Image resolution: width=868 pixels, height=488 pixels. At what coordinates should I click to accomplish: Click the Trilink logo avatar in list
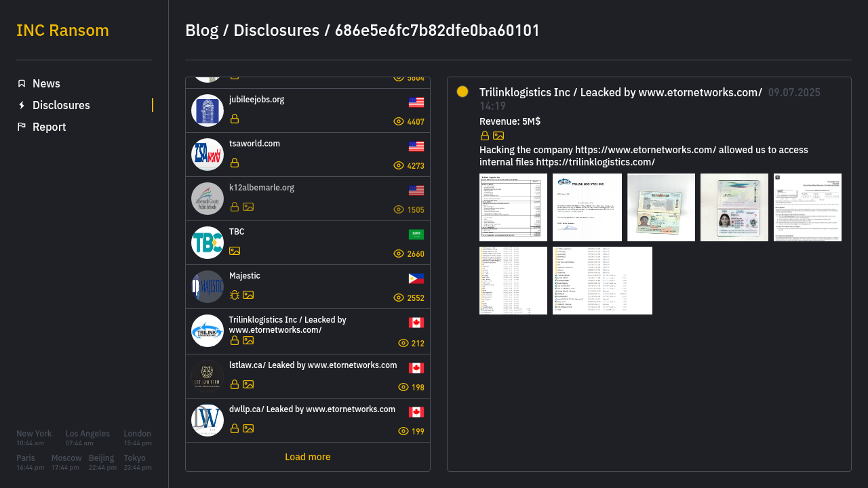pos(208,331)
